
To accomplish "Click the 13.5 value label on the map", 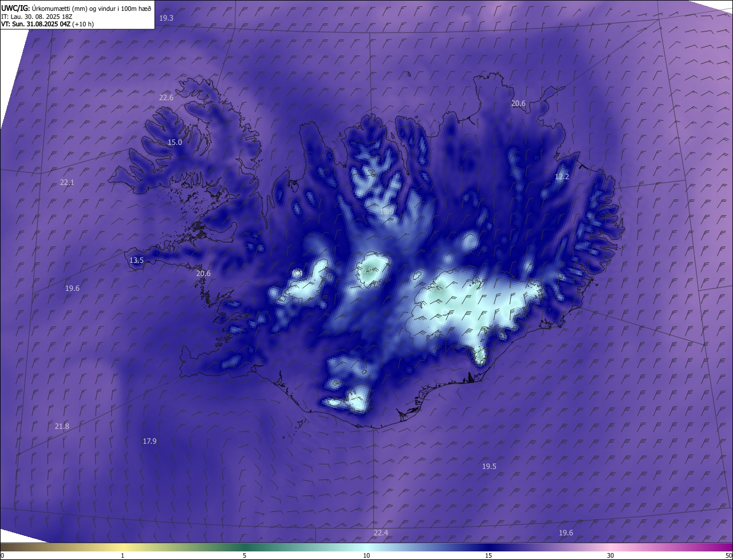I will [x=136, y=261].
